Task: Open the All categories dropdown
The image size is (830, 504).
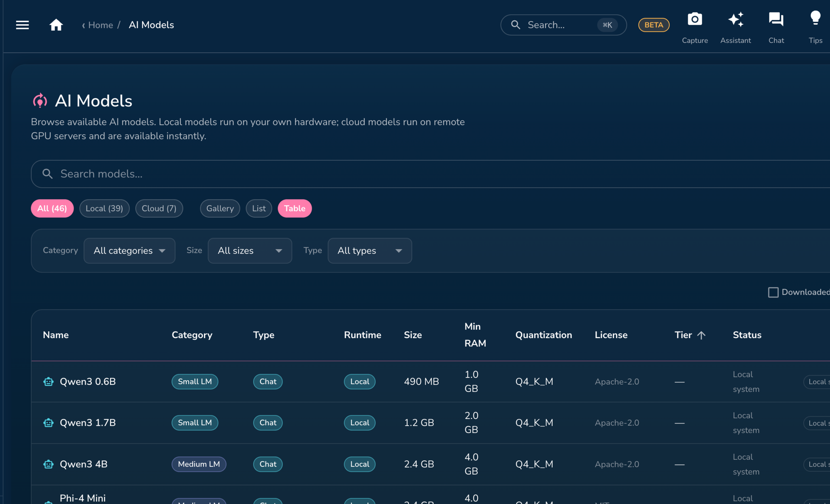Action: (x=129, y=250)
